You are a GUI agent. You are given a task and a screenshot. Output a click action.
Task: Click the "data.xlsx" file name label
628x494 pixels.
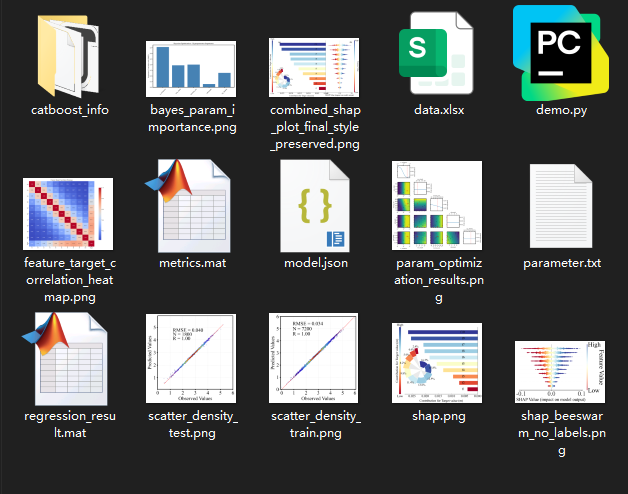click(x=439, y=110)
